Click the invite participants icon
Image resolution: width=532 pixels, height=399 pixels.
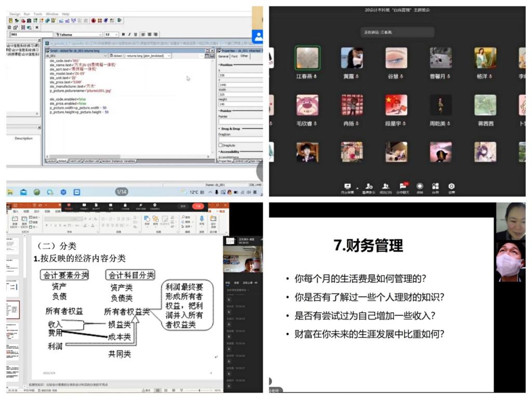(368, 187)
